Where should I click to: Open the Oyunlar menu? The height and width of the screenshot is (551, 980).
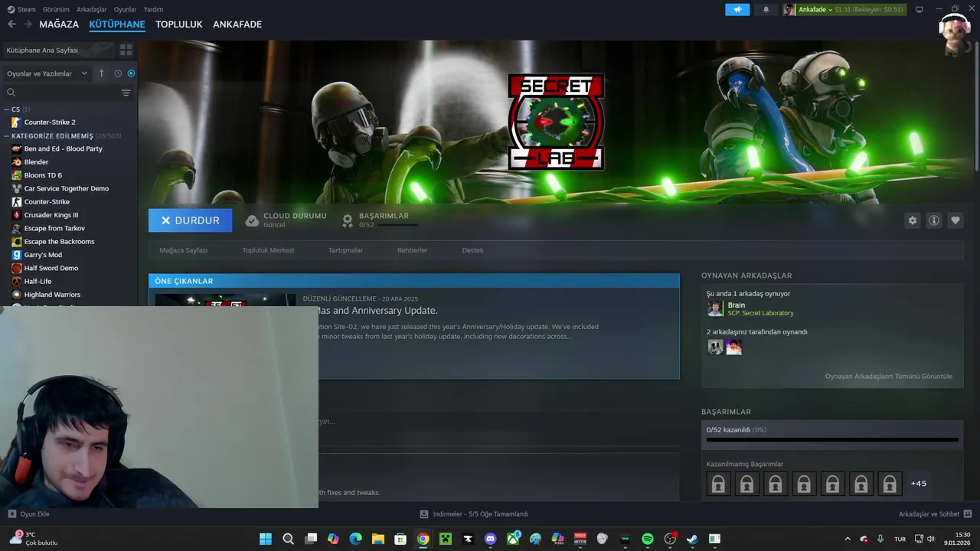click(x=126, y=9)
